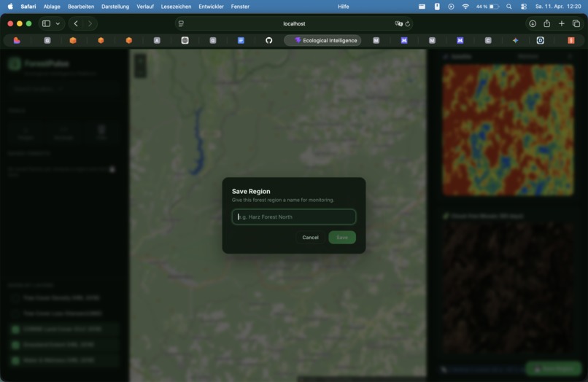Open the Darstellung menu
This screenshot has width=588, height=382.
coord(115,7)
